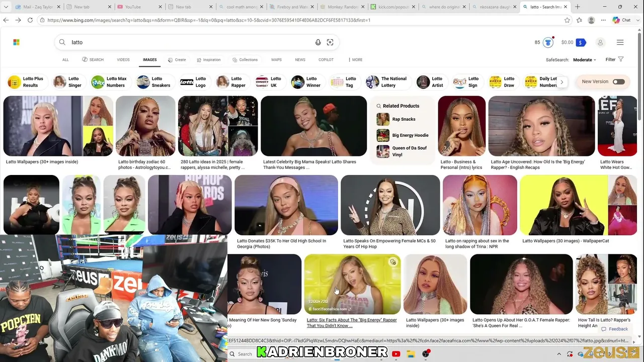Open a new browser tab with the plus
Image resolution: width=644 pixels, height=362 pixels.
coord(577,7)
